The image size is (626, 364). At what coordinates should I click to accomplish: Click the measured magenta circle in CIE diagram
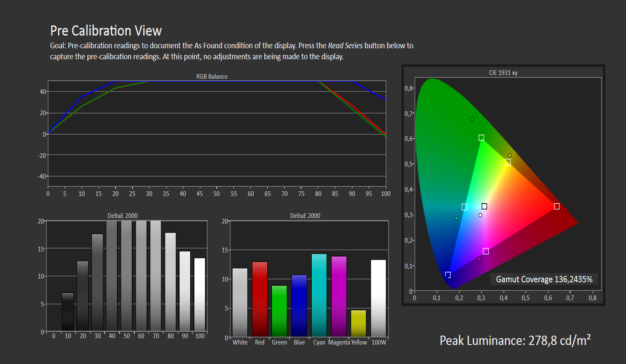point(479,259)
